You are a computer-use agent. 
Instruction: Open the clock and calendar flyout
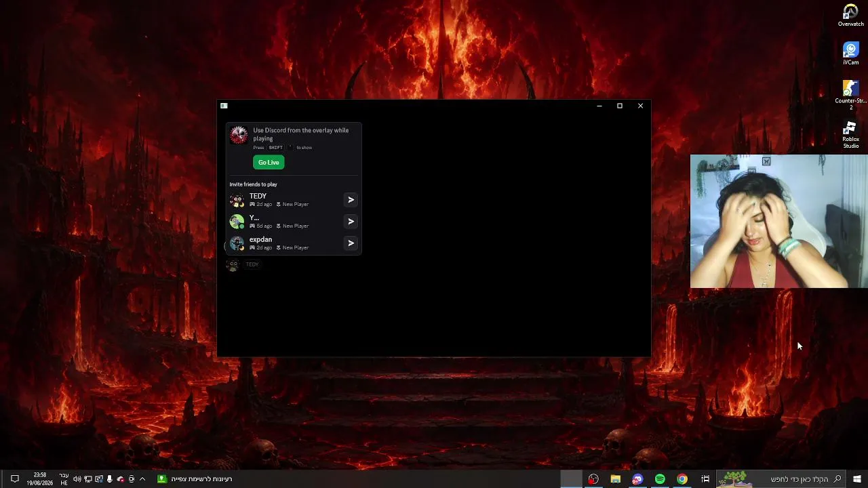(39, 479)
